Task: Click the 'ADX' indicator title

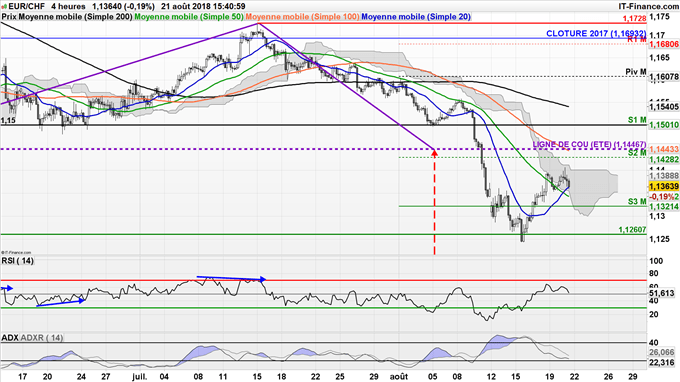Action: pos(10,338)
